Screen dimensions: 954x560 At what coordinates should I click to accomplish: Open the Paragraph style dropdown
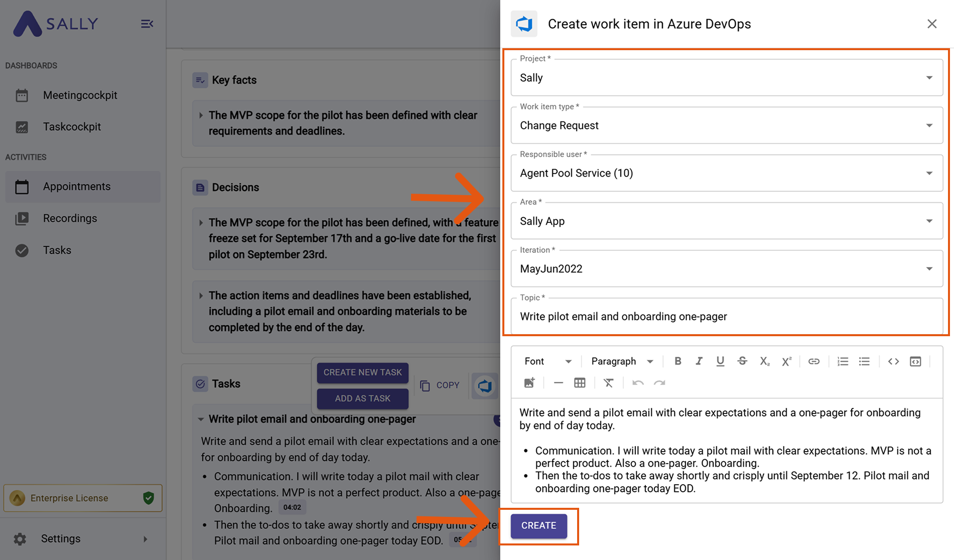[x=622, y=361]
